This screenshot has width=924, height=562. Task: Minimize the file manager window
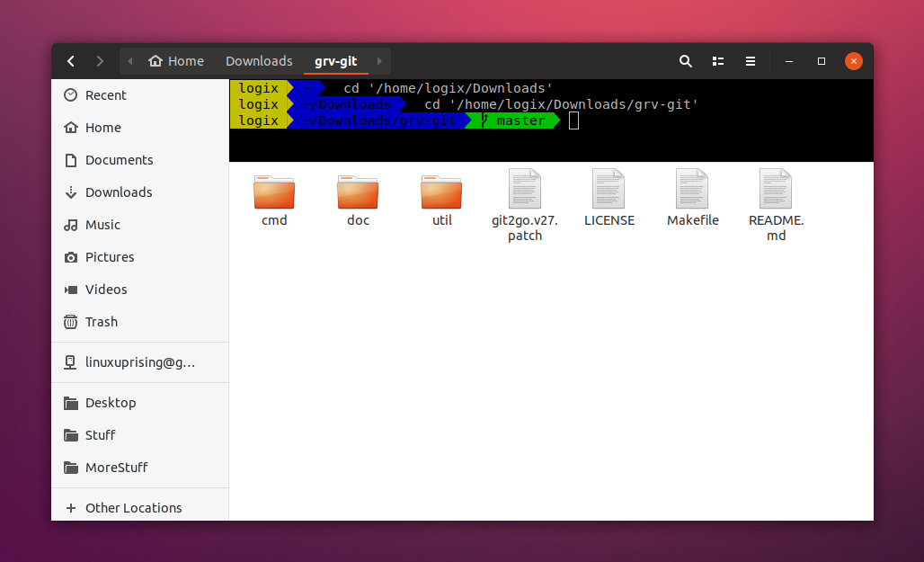tap(789, 61)
